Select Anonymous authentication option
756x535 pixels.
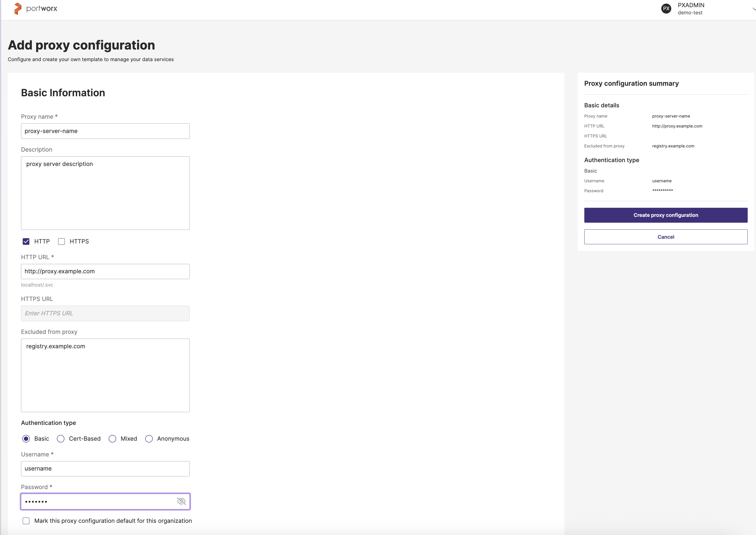click(149, 439)
